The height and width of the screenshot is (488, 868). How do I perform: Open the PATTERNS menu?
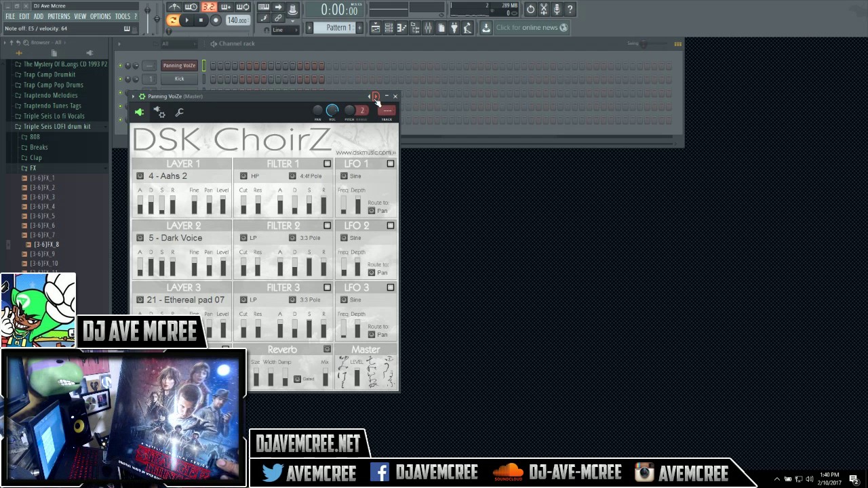59,16
